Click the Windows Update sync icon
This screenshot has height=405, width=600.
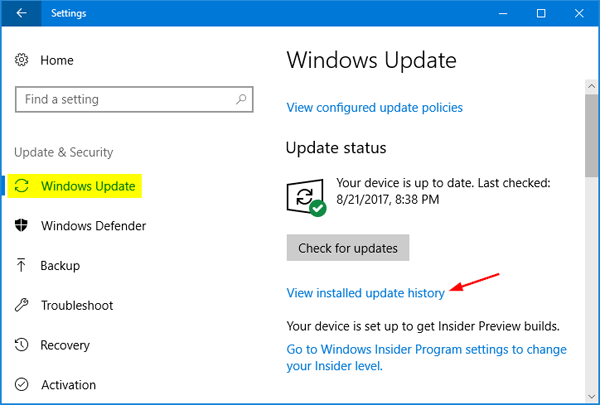click(x=21, y=186)
